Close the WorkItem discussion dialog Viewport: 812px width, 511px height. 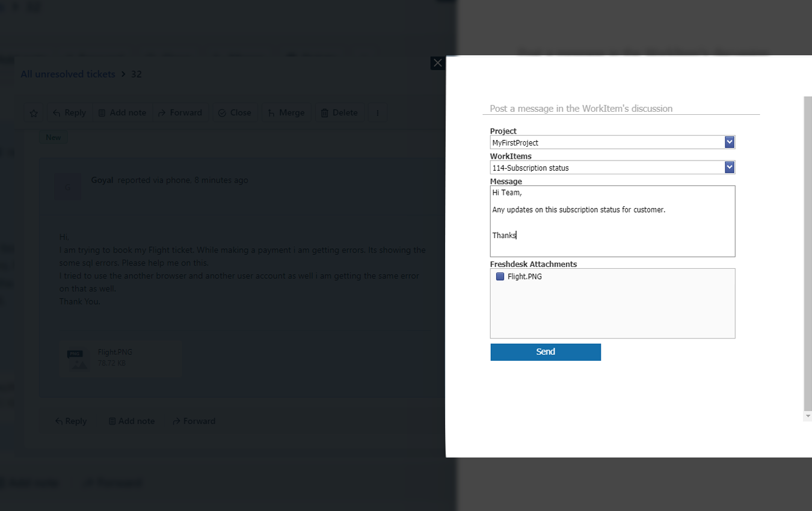pyautogui.click(x=438, y=63)
